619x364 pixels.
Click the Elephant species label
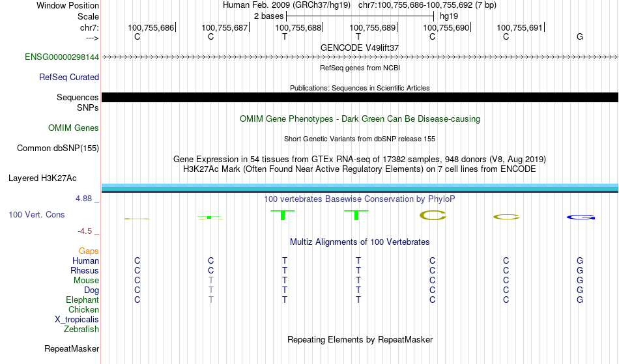[83, 300]
